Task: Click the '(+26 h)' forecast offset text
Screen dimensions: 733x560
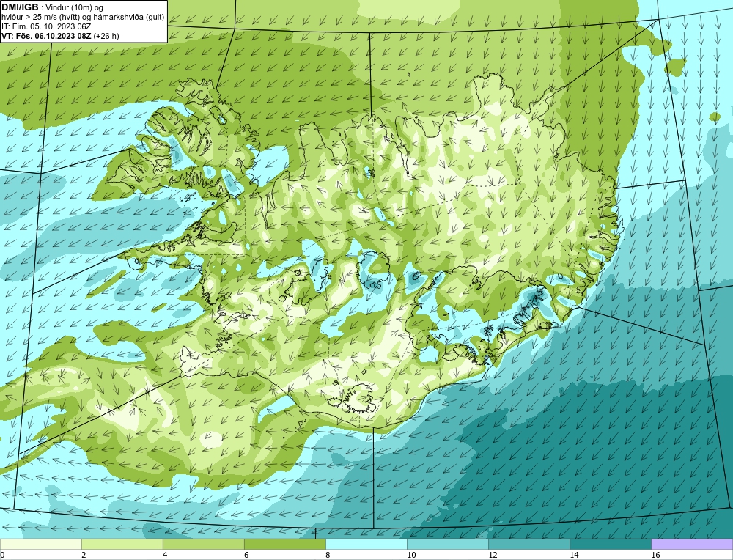Action: pos(106,36)
